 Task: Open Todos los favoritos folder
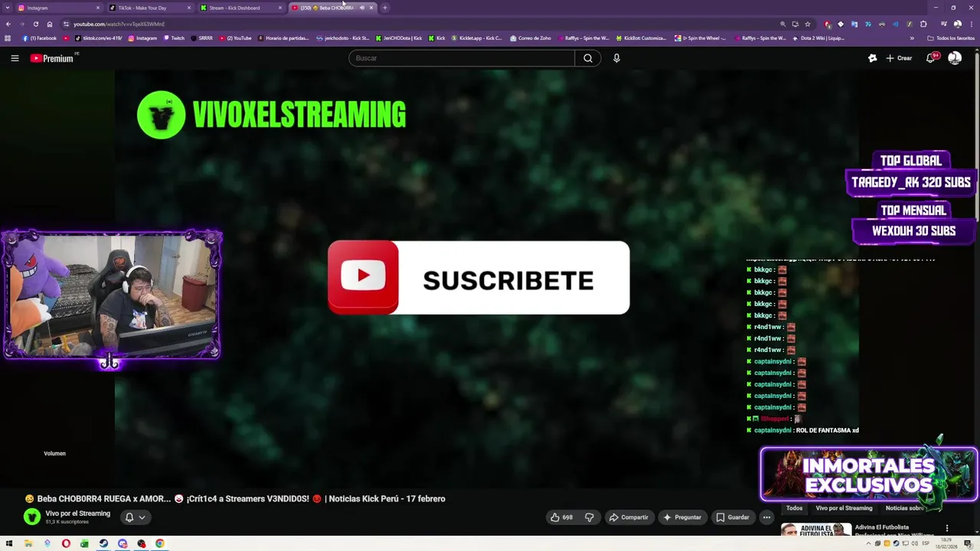pyautogui.click(x=951, y=38)
